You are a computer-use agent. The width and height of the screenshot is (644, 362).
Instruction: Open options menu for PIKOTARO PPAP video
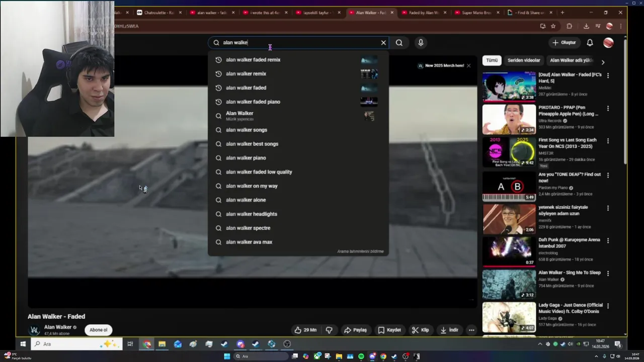coord(608,108)
